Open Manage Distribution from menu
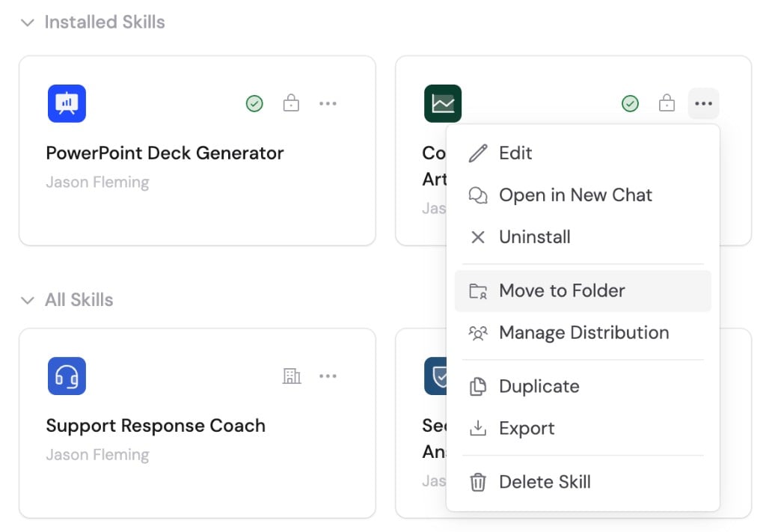The width and height of the screenshot is (766, 532). coord(583,333)
